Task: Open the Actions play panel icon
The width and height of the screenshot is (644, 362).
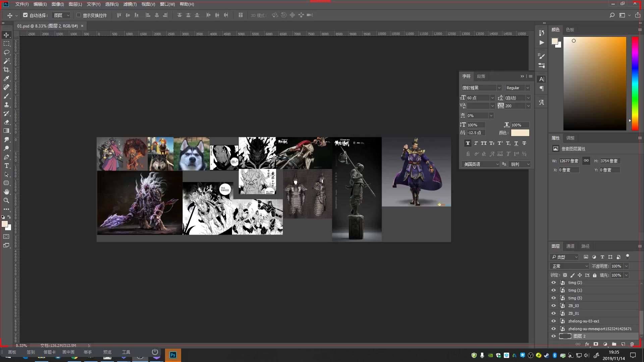Action: 541,43
